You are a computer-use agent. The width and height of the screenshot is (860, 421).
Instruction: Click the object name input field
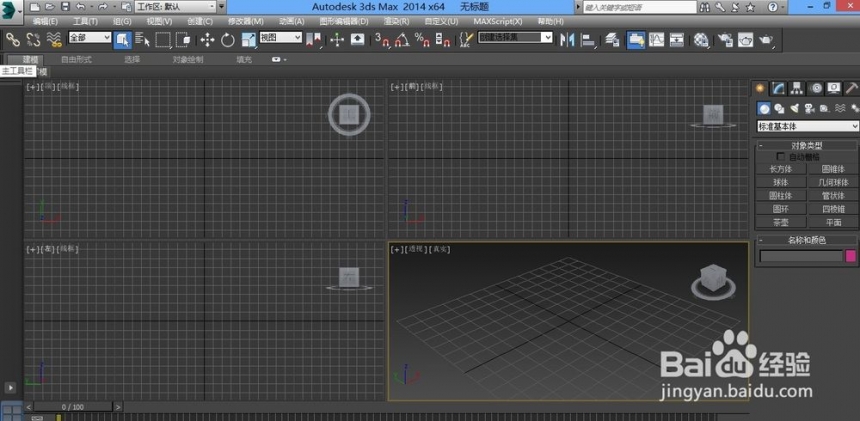801,255
